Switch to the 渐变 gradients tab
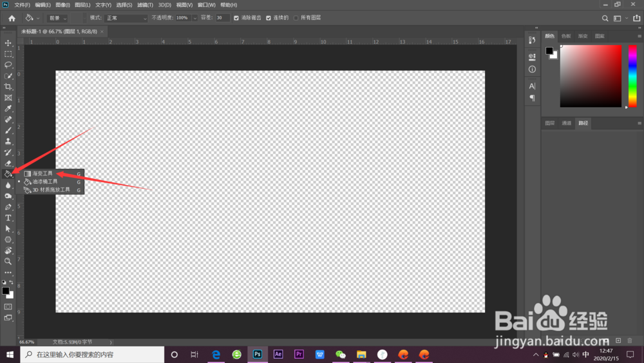This screenshot has height=363, width=644. tap(583, 36)
